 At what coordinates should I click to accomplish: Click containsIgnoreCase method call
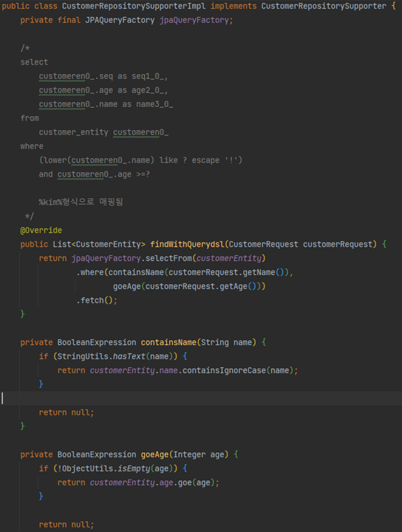pos(224,370)
